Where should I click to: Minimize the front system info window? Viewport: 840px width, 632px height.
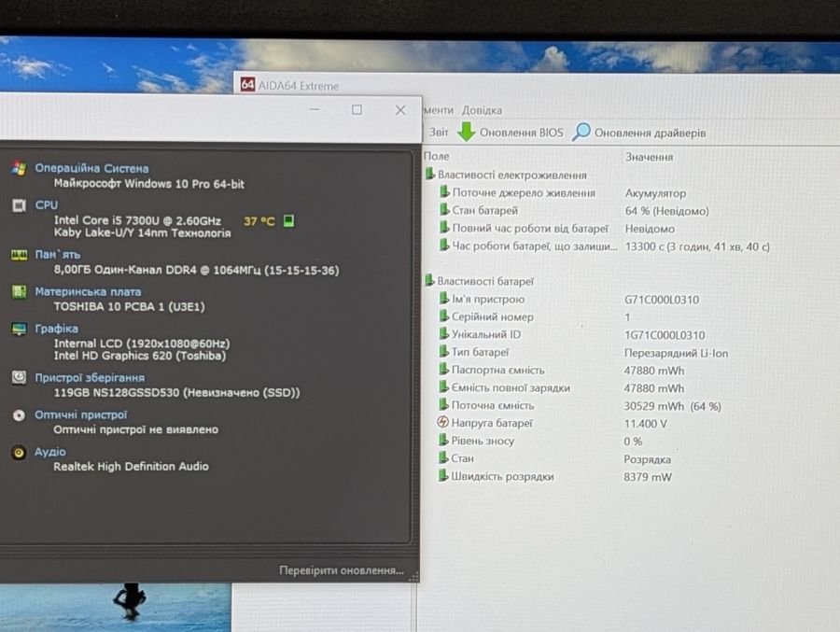tap(315, 110)
